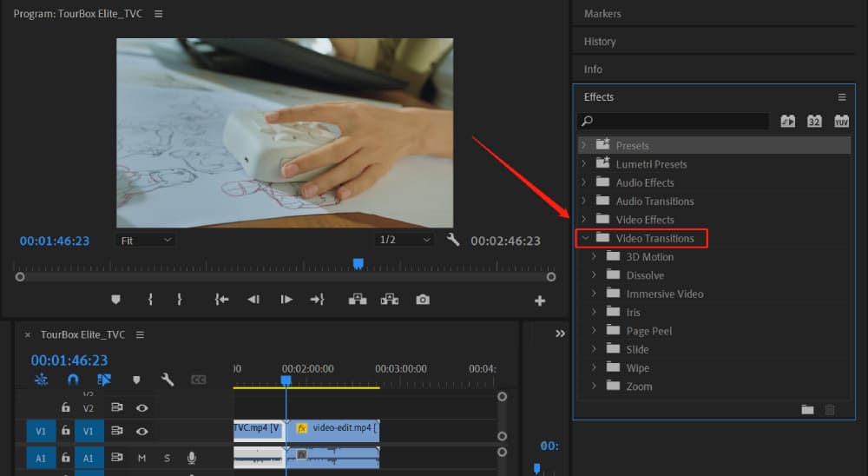Collapse the Video Transitions folder
868x476 pixels.
pos(584,238)
